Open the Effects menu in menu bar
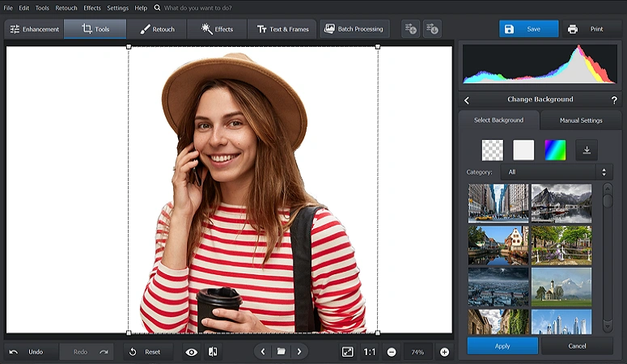The width and height of the screenshot is (627, 364). (x=92, y=7)
